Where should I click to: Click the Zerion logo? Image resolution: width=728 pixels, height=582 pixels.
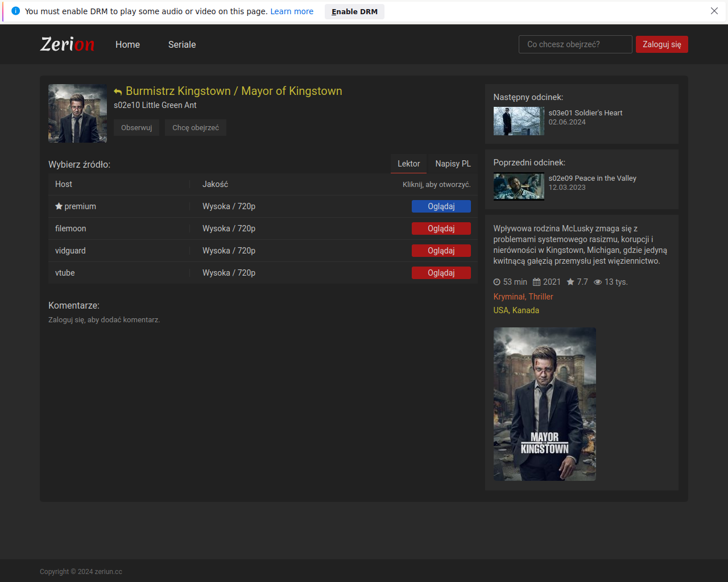(67, 44)
